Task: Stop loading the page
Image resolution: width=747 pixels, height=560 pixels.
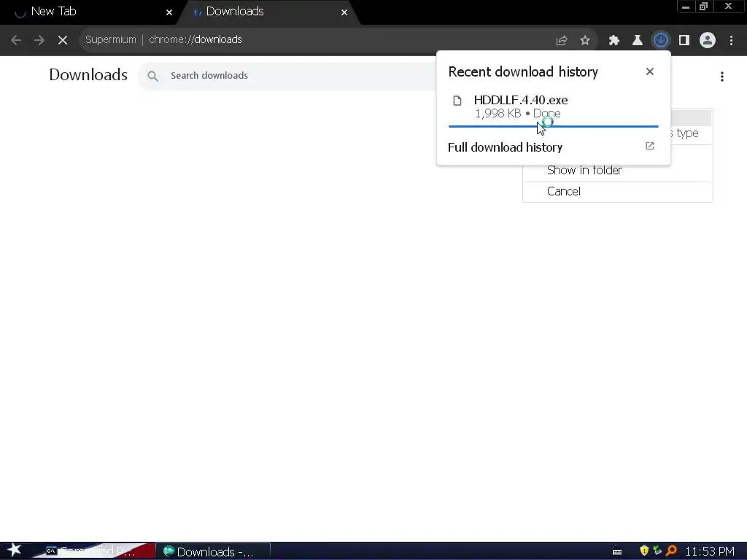Action: [63, 40]
